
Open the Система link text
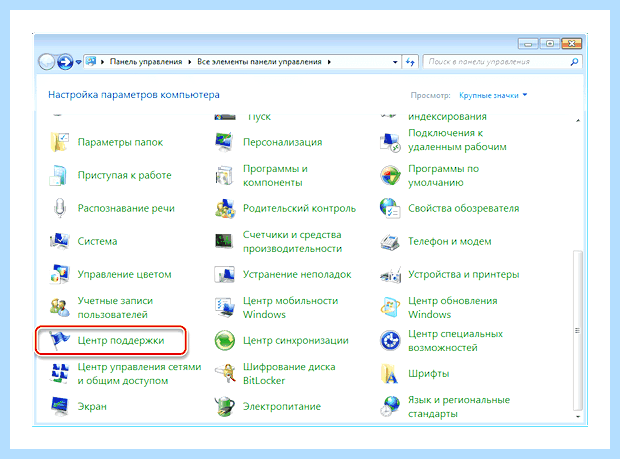[97, 241]
